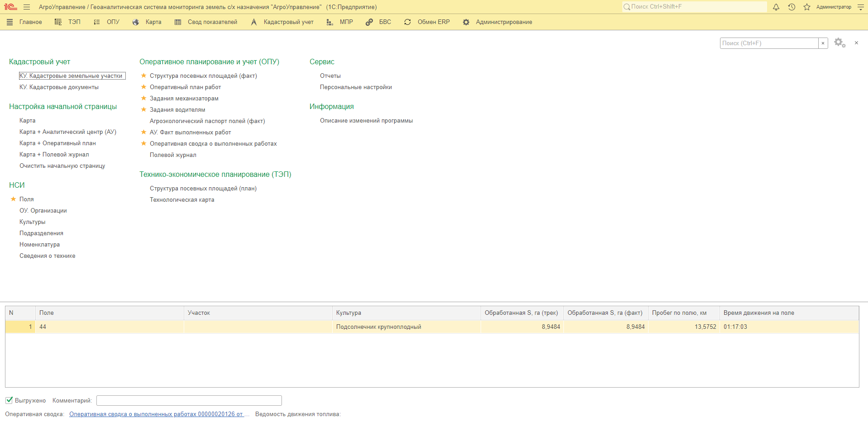Click the ОПУ section icon
This screenshot has height=422, width=868.
coord(97,22)
